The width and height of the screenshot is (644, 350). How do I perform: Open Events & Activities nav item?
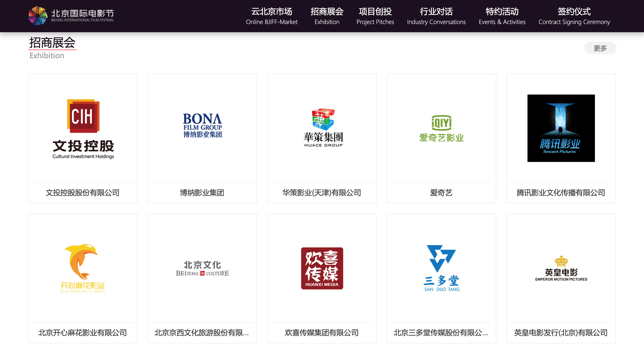(x=502, y=16)
